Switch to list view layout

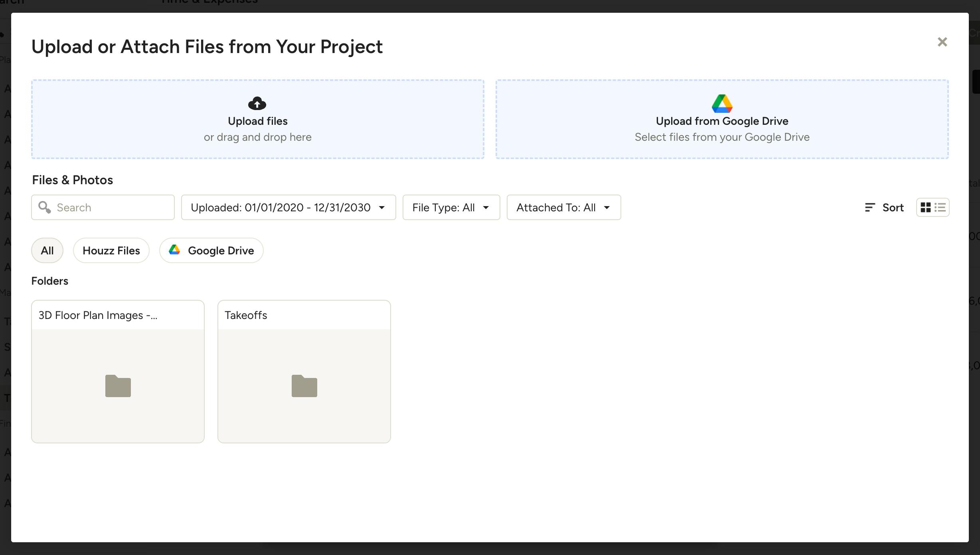point(940,207)
